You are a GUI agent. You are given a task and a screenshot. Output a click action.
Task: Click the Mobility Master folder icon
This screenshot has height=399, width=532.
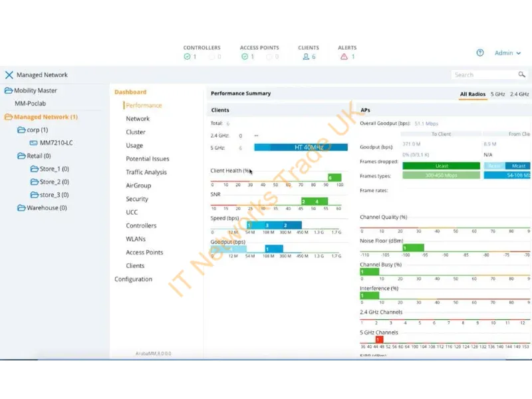pyautogui.click(x=9, y=90)
